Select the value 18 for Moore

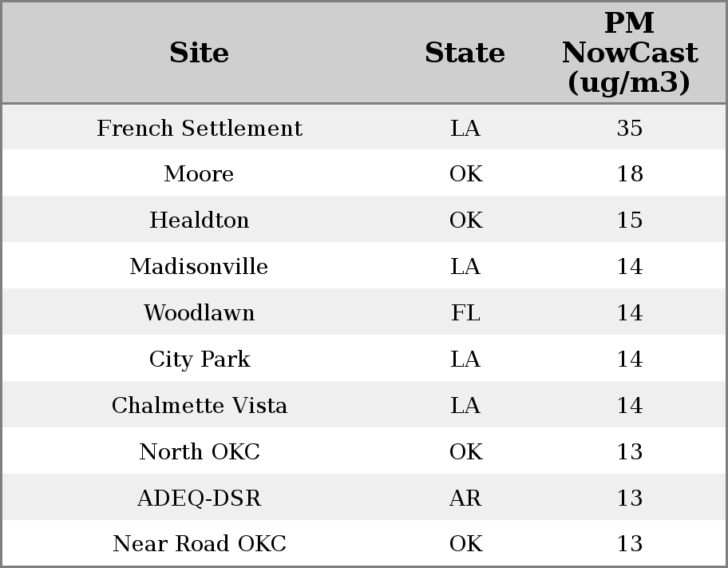629,174
